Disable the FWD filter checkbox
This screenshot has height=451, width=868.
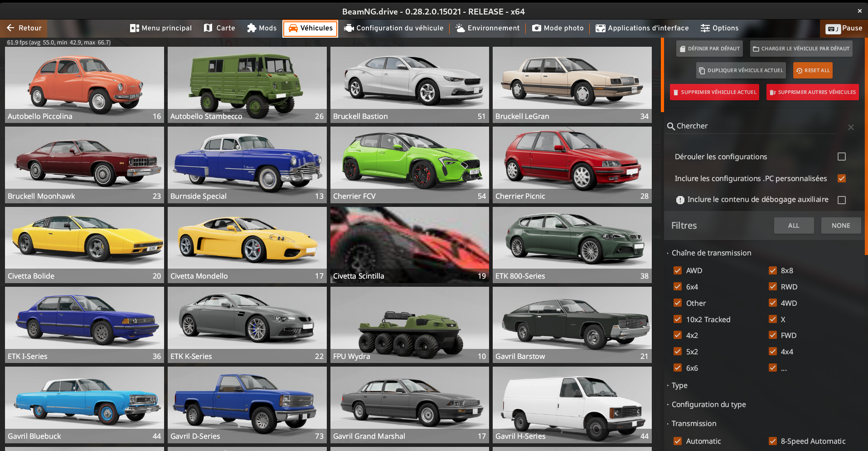[x=773, y=335]
